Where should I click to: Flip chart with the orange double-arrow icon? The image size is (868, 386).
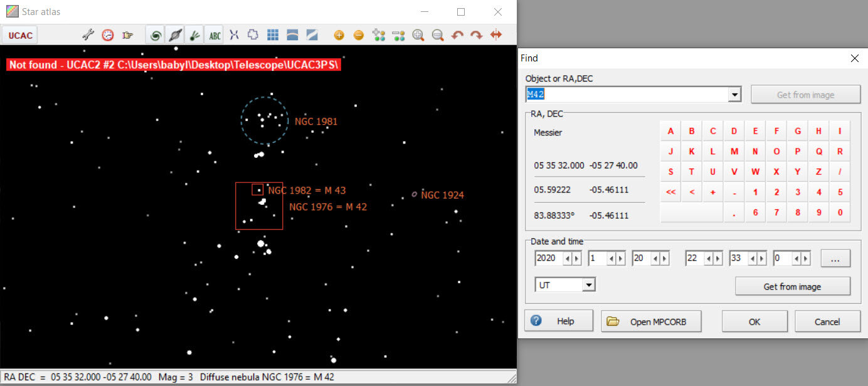[496, 35]
